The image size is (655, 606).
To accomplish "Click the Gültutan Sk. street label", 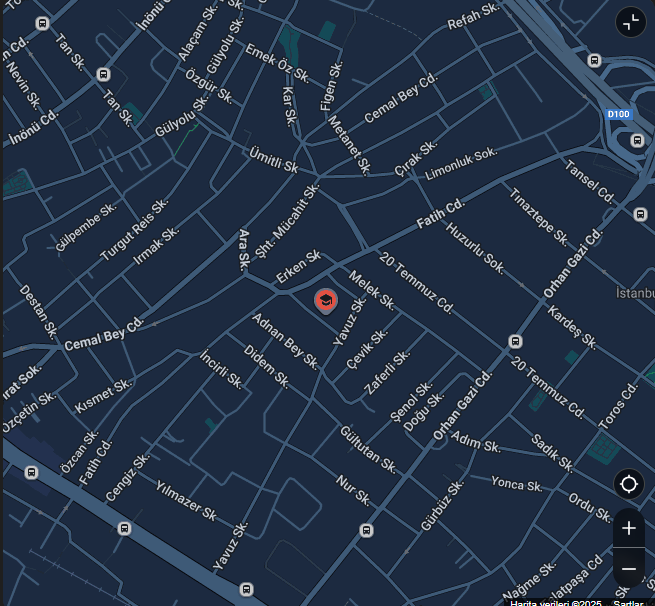I will [x=368, y=449].
